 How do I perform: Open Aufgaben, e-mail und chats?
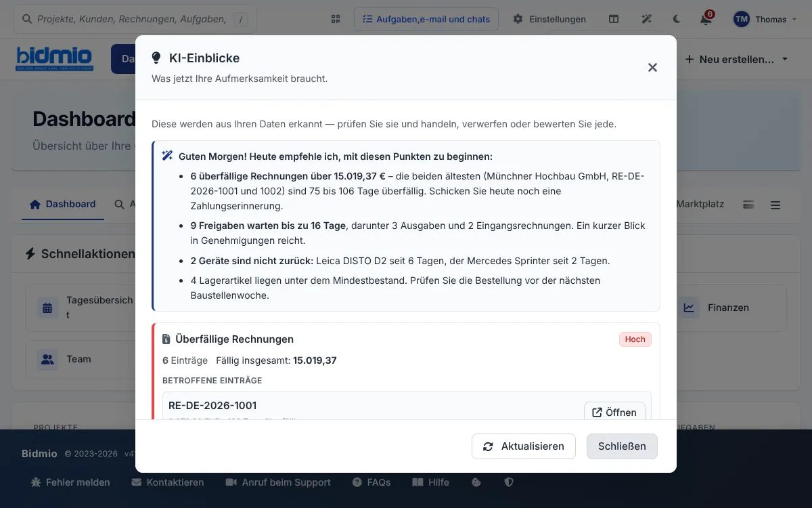click(x=426, y=19)
